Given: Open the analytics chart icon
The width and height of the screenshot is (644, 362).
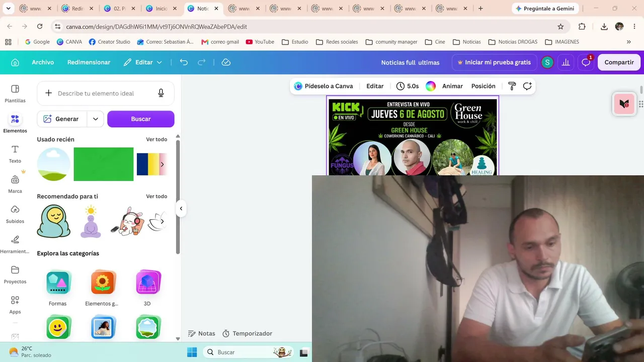Looking at the screenshot, I should pos(566,62).
